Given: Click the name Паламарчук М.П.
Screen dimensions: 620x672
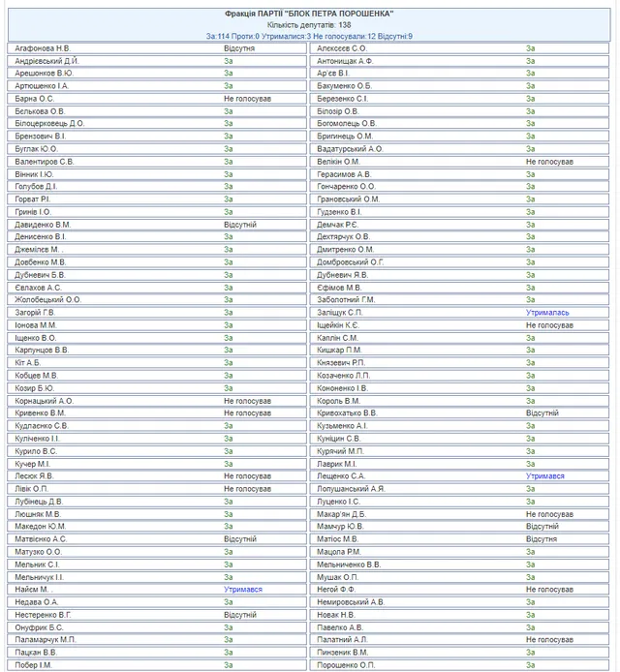Looking at the screenshot, I should (46, 640).
